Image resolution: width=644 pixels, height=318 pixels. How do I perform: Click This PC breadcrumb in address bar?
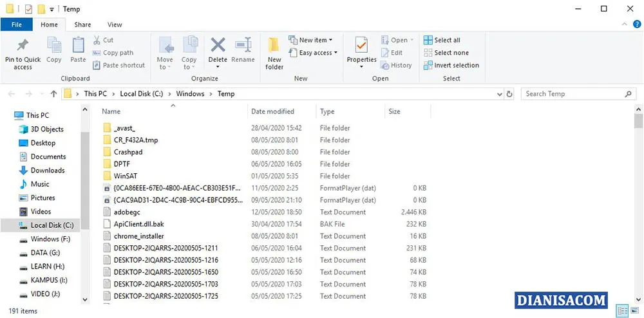pos(95,93)
